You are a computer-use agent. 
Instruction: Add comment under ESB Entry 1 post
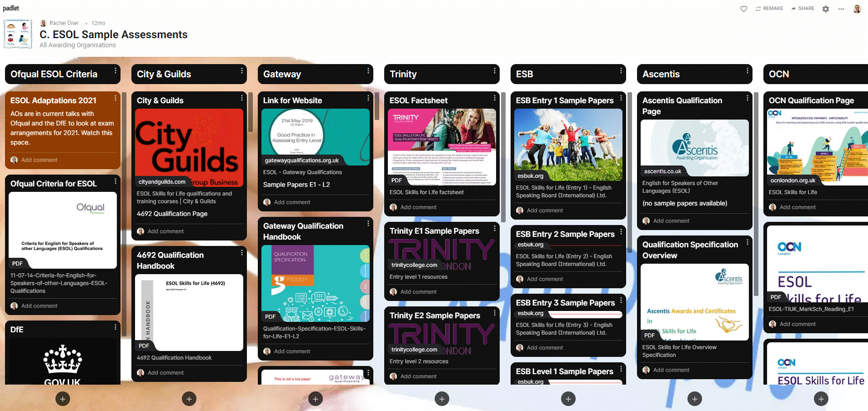tap(545, 211)
